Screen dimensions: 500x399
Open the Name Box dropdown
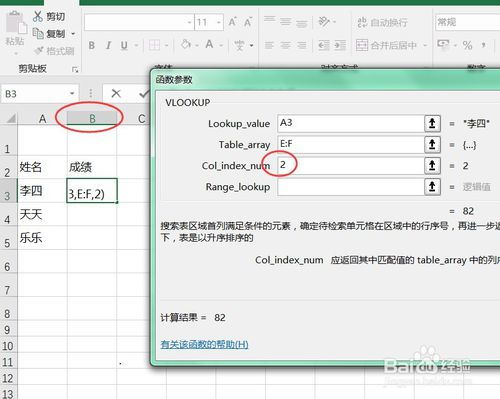tap(72, 93)
